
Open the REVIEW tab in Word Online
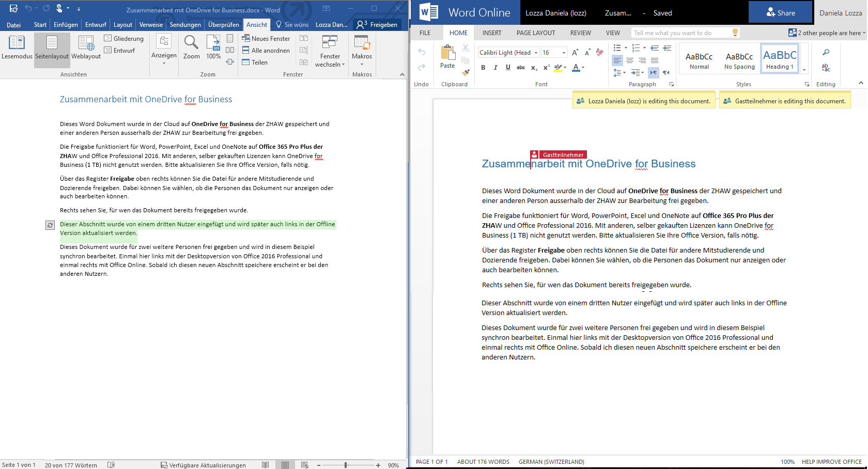[x=581, y=33]
